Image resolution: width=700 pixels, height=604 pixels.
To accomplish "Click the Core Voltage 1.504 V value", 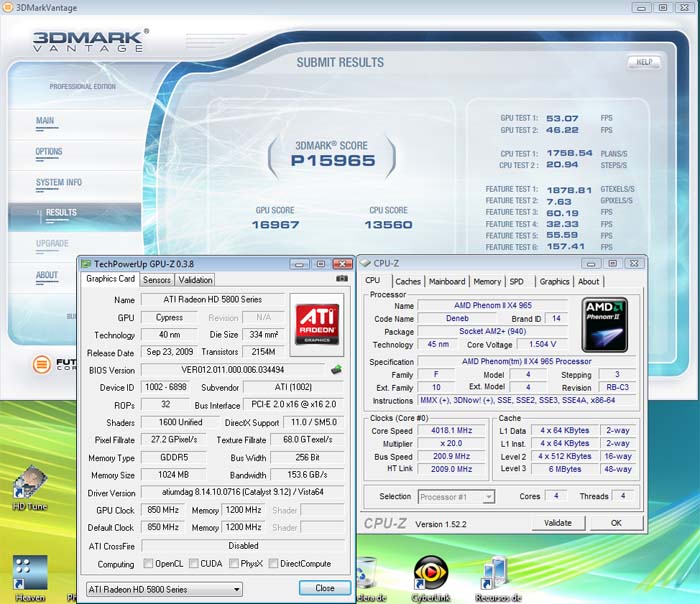I will (542, 345).
